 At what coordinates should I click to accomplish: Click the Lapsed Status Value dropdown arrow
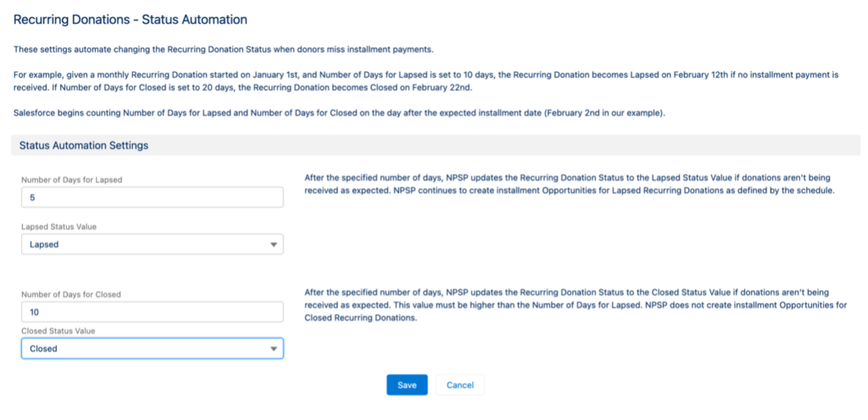[273, 245]
